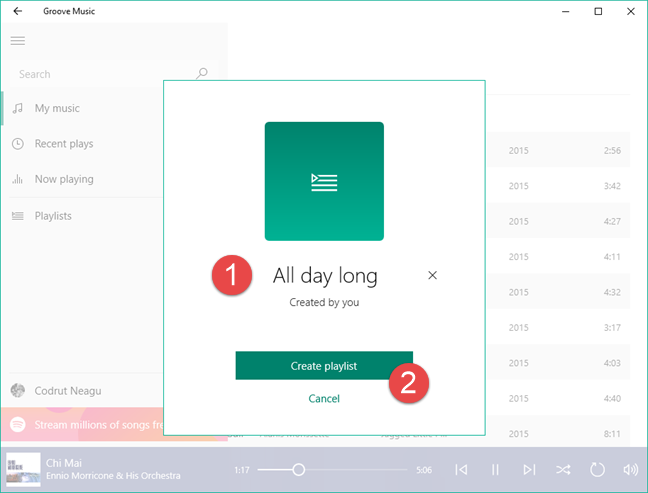Skip to next track

(x=529, y=470)
